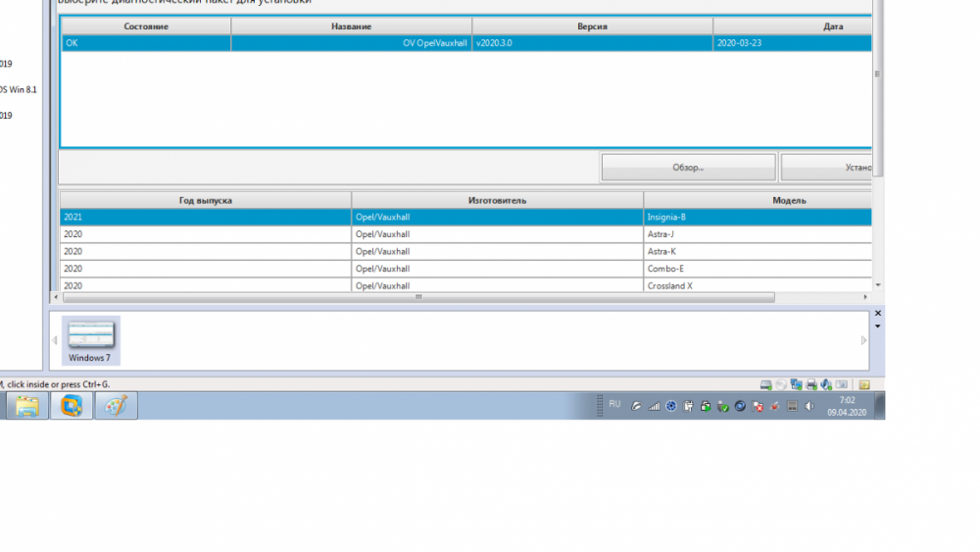This screenshot has height=552, width=980.
Task: Open VMware Workstation taskbar button
Action: tap(72, 406)
